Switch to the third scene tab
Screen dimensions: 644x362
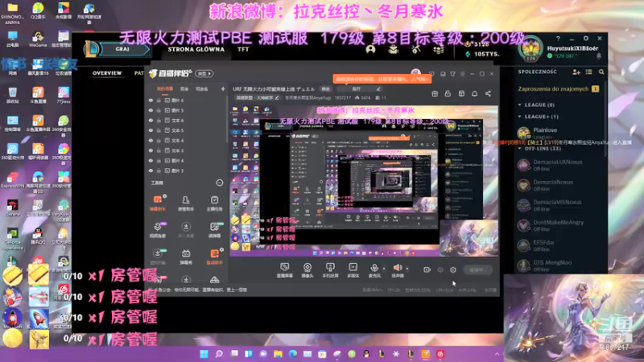coord(202,88)
